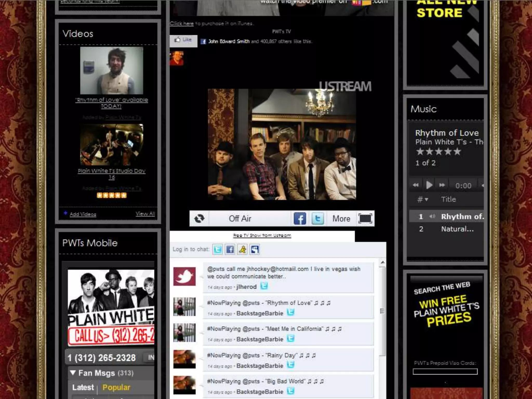Open the View All videos link
Screen dimensions: 532x399
click(x=145, y=214)
